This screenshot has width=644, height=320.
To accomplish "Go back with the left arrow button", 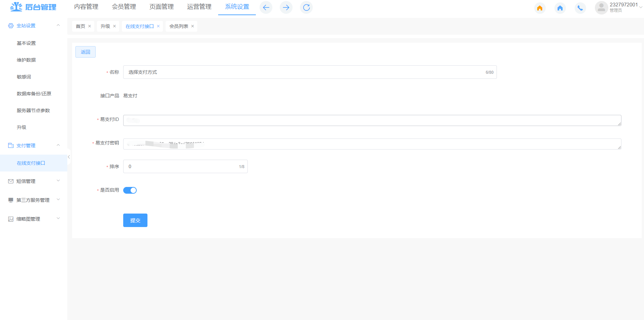I will tap(266, 7).
